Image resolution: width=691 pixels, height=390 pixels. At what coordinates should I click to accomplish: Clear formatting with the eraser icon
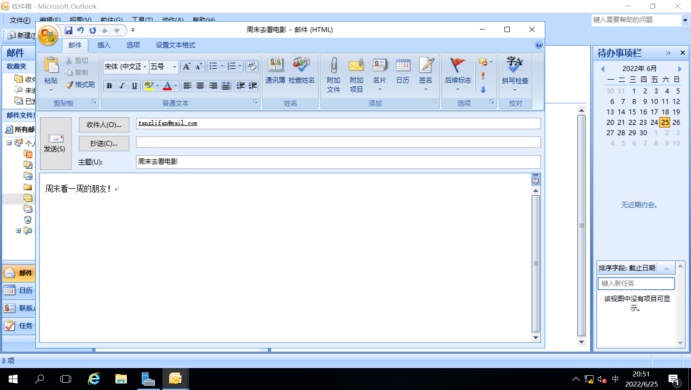point(252,66)
